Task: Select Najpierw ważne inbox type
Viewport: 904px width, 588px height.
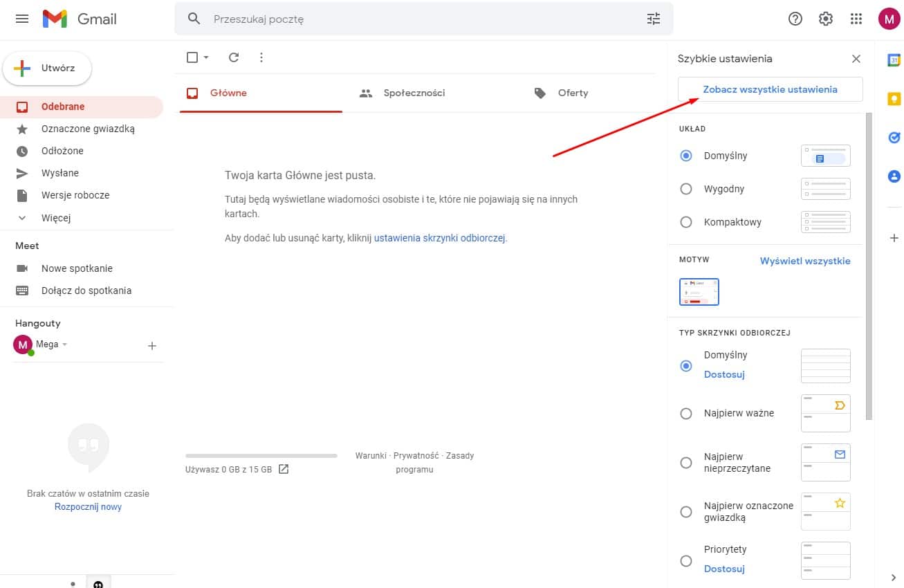Action: click(686, 413)
